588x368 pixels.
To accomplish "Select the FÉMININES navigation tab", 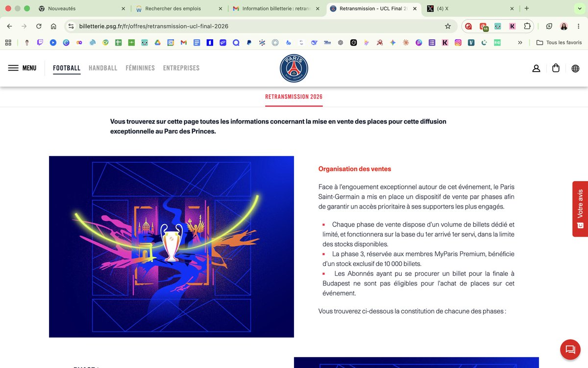I will pos(140,68).
